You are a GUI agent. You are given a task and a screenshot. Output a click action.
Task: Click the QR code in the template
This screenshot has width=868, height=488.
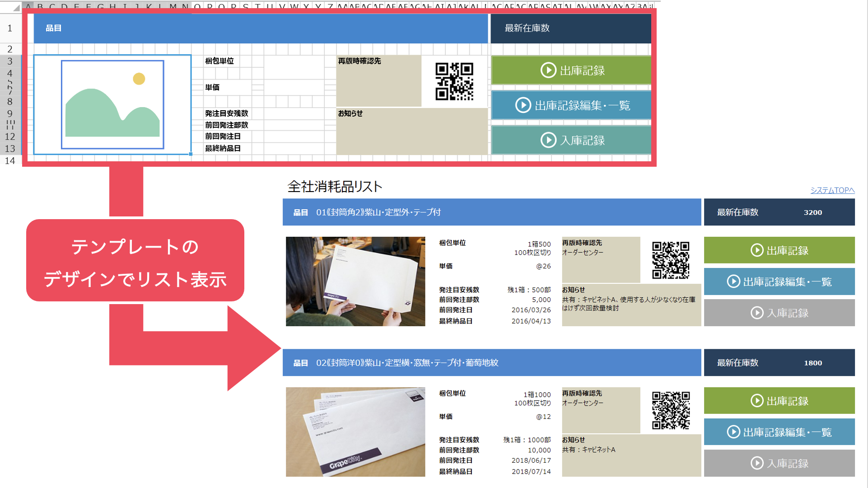coord(454,81)
